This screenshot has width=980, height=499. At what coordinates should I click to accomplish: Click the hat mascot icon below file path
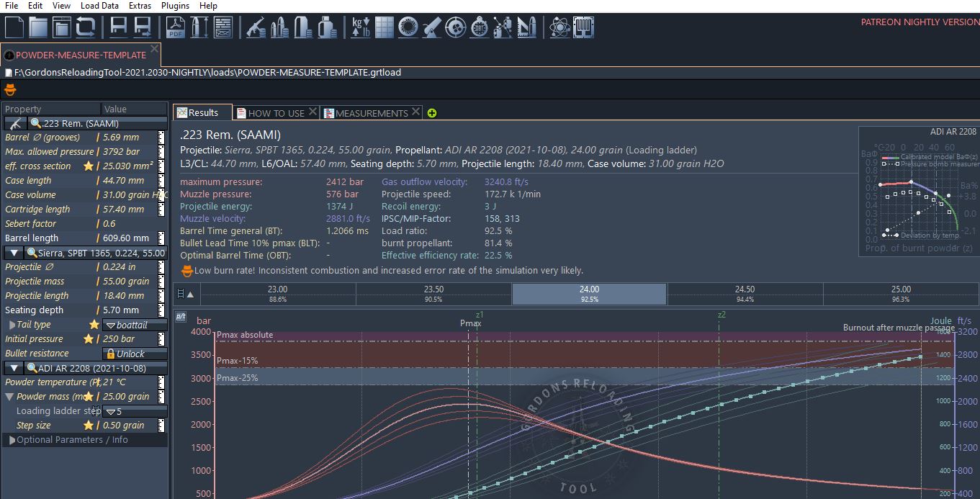(x=10, y=90)
